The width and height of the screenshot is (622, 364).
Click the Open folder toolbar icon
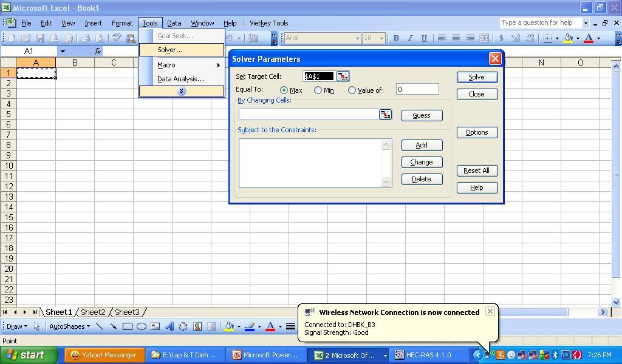26,38
